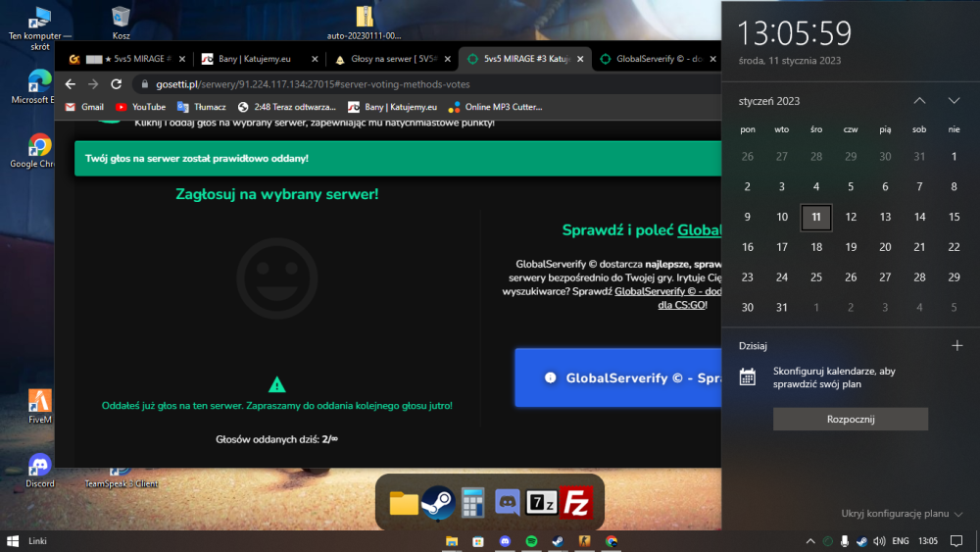View site info via padlock icon

click(x=145, y=83)
